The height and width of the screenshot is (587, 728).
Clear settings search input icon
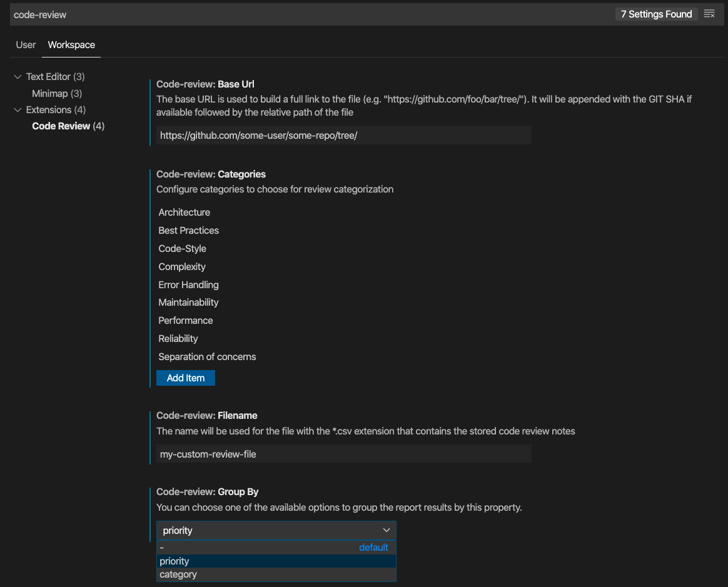click(x=709, y=14)
